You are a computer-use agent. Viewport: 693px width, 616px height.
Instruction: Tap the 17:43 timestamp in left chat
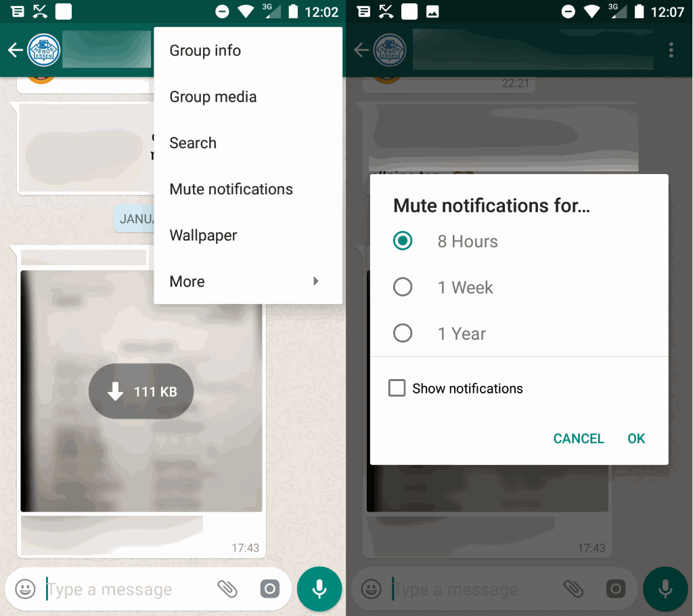[245, 548]
